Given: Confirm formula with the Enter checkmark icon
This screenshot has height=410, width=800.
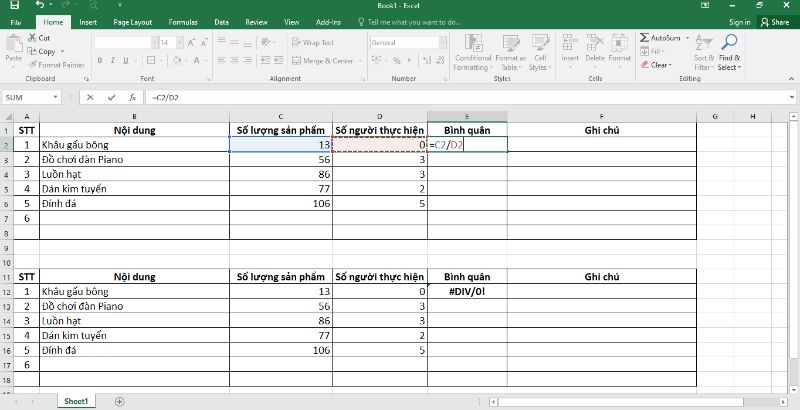Looking at the screenshot, I should (111, 98).
